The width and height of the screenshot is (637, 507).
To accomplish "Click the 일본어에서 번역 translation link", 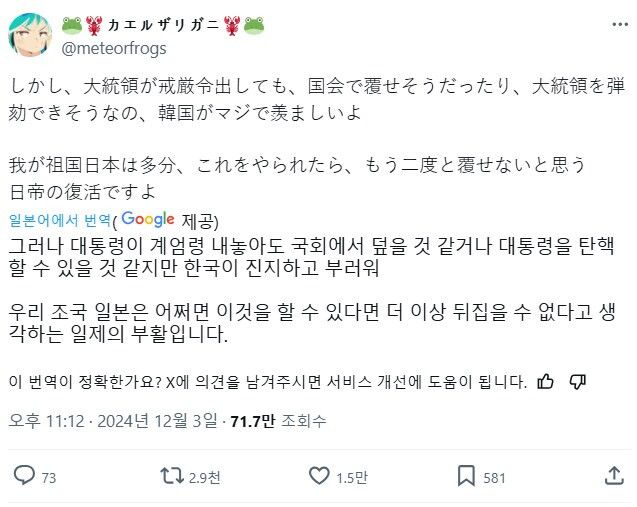I will pos(59,221).
